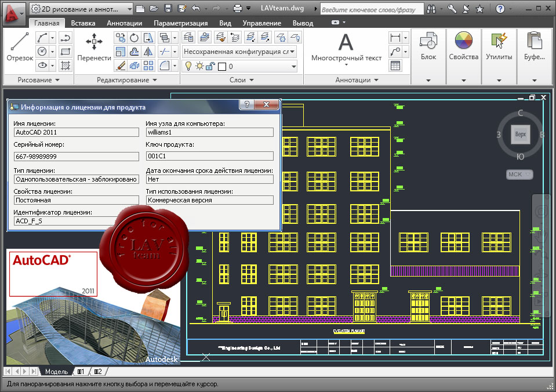
Task: Open the Layer Properties manager icon
Action: point(188,37)
